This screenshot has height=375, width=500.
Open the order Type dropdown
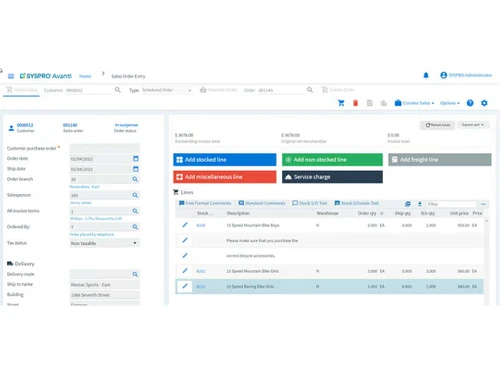[x=167, y=90]
